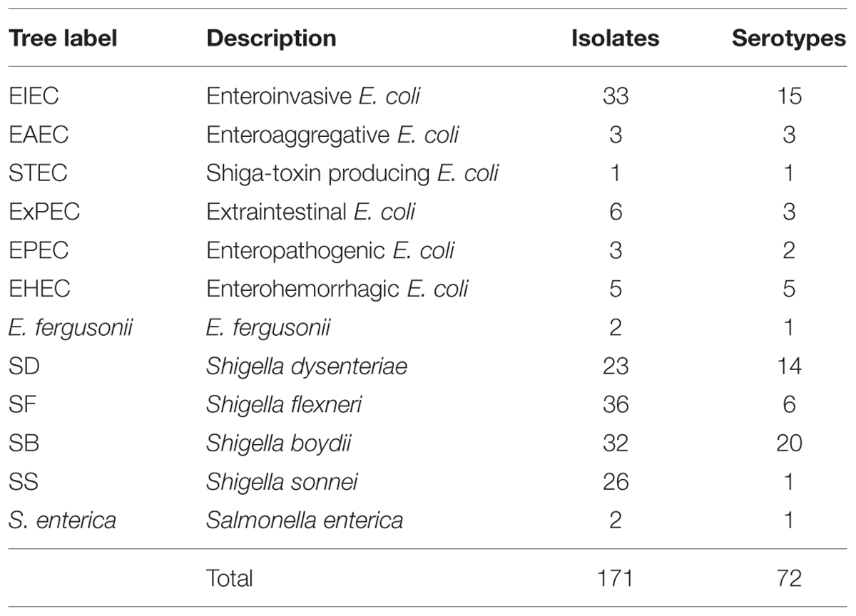Image resolution: width=856 pixels, height=616 pixels.
Task: Select the Shigella sonnei description
Action: tap(282, 483)
